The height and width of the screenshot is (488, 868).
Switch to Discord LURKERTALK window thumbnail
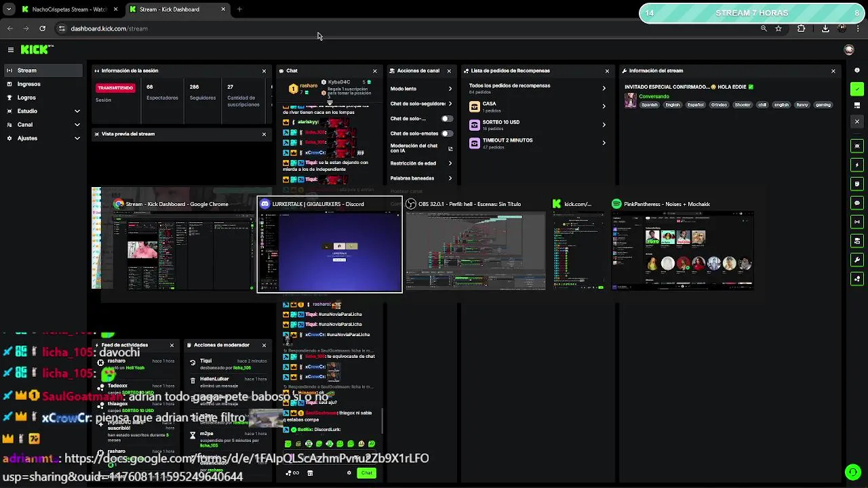click(x=330, y=245)
